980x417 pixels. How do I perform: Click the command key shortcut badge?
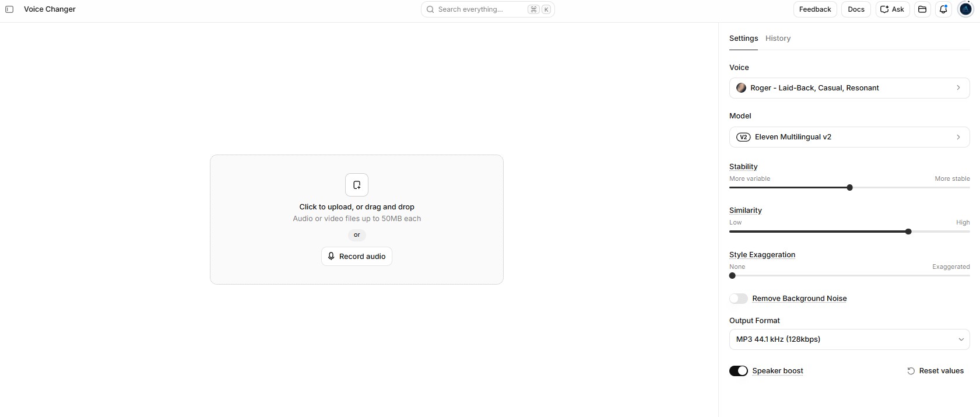(533, 9)
